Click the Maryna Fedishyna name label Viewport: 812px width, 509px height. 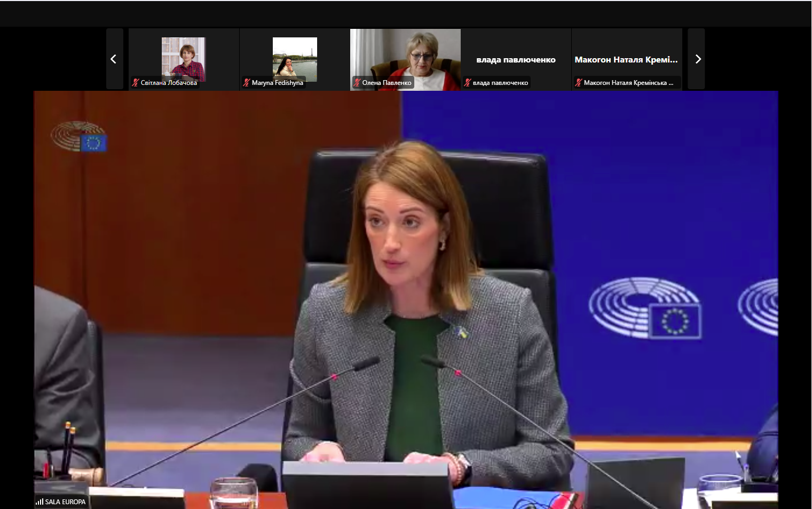pos(277,83)
